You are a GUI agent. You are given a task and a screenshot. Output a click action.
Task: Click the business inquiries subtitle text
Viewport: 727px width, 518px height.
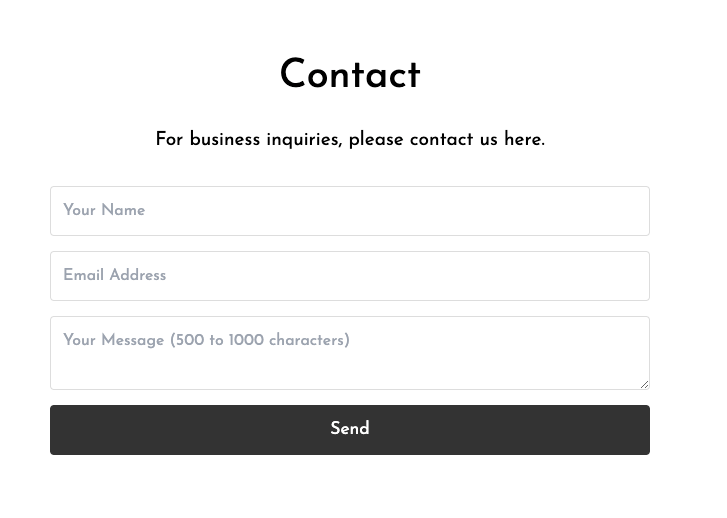(x=350, y=140)
